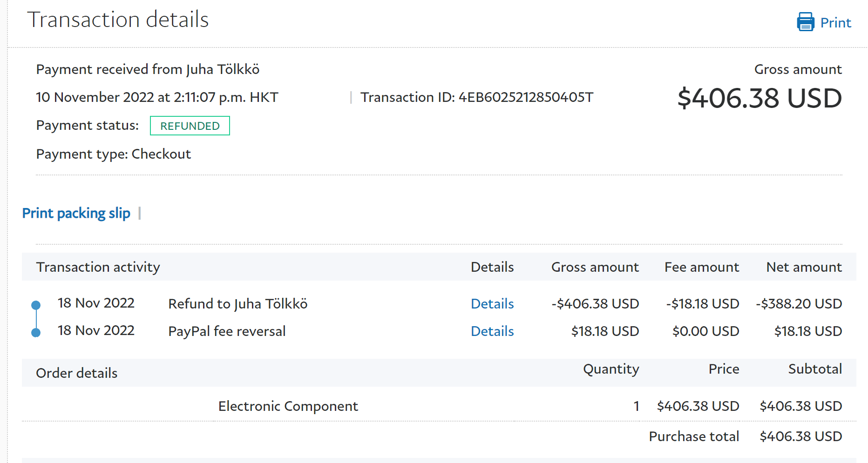This screenshot has height=463, width=868.
Task: Select the timeline dot beside the refund entry
Action: [x=36, y=305]
